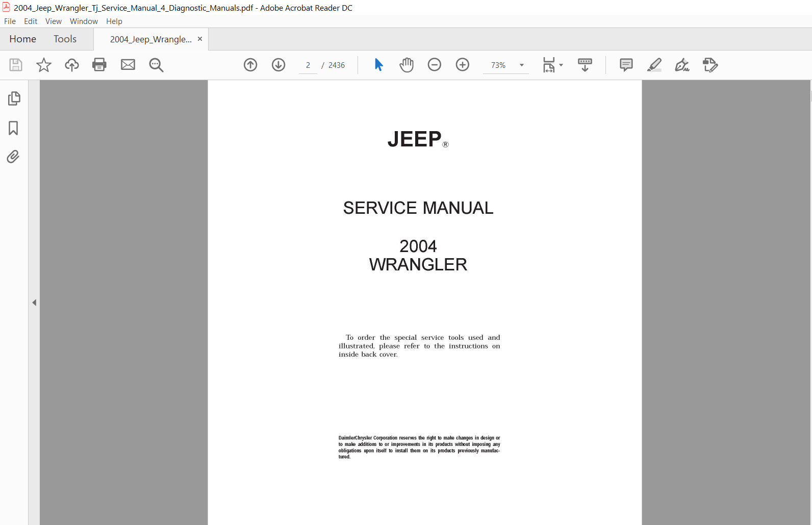812x525 pixels.
Task: Open the Help menu
Action: click(114, 21)
